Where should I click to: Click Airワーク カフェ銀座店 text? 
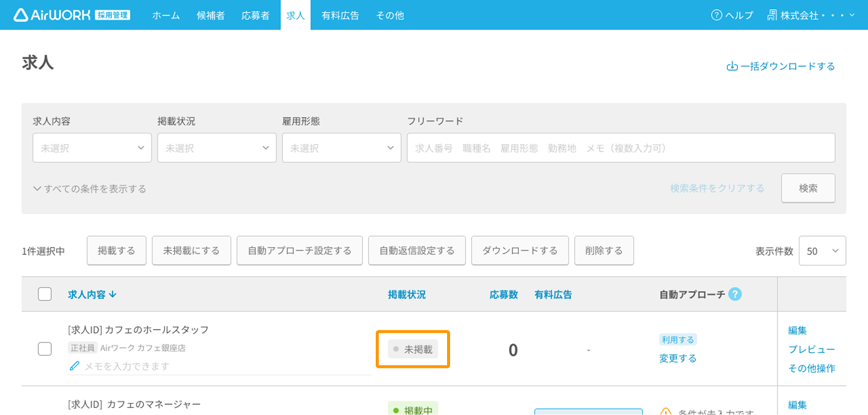pos(143,348)
